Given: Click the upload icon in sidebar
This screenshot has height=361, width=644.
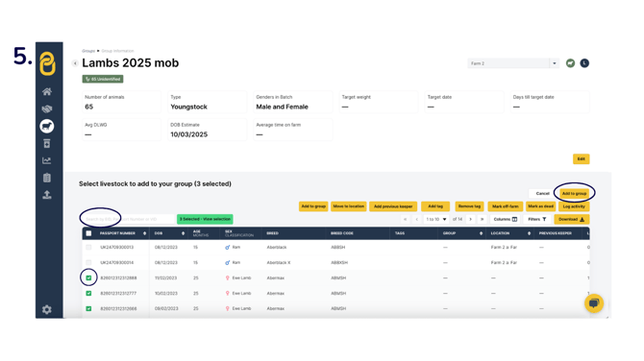Looking at the screenshot, I should [x=47, y=195].
